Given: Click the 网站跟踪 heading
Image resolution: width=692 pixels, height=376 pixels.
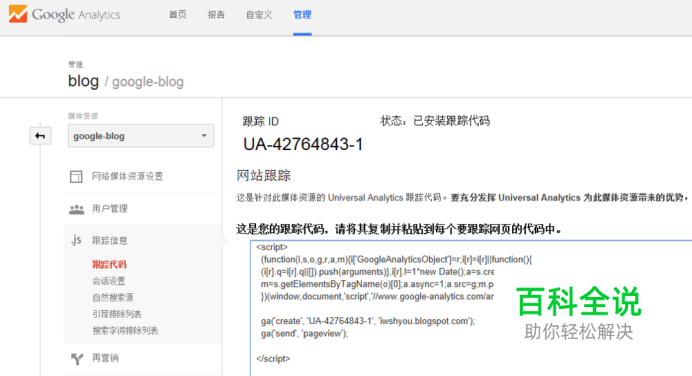Looking at the screenshot, I should click(263, 176).
